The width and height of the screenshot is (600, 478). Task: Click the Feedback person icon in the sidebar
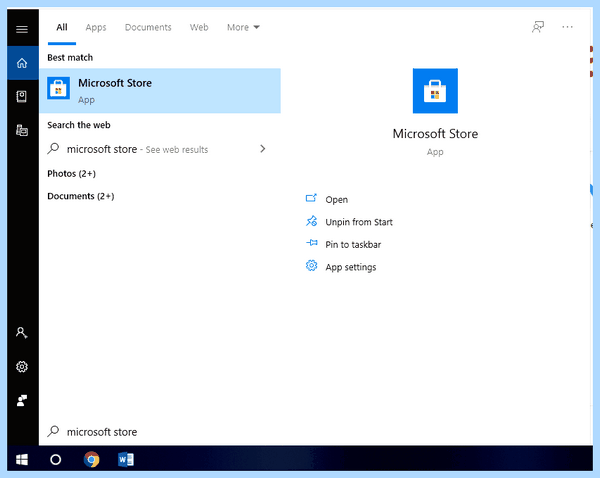[x=22, y=400]
